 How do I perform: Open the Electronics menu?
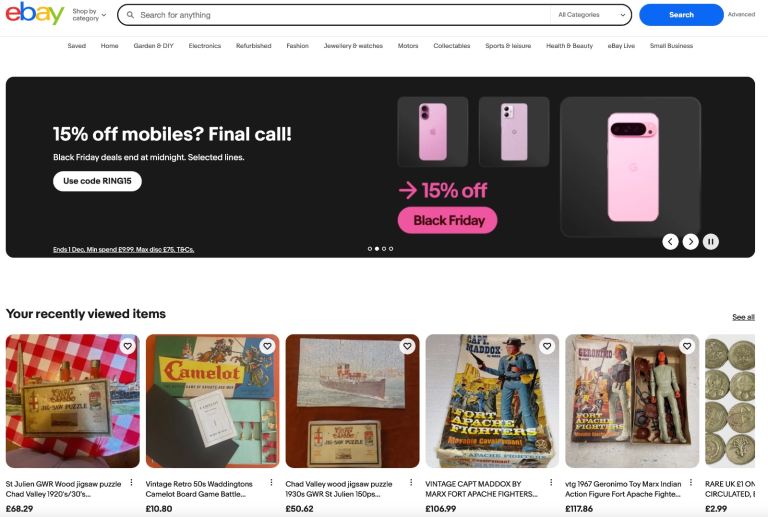pyautogui.click(x=205, y=46)
